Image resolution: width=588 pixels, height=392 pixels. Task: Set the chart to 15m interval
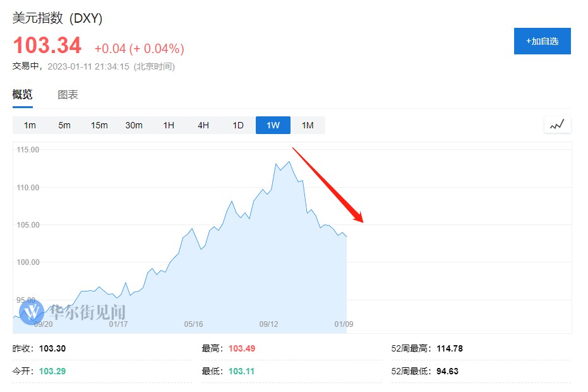(99, 125)
